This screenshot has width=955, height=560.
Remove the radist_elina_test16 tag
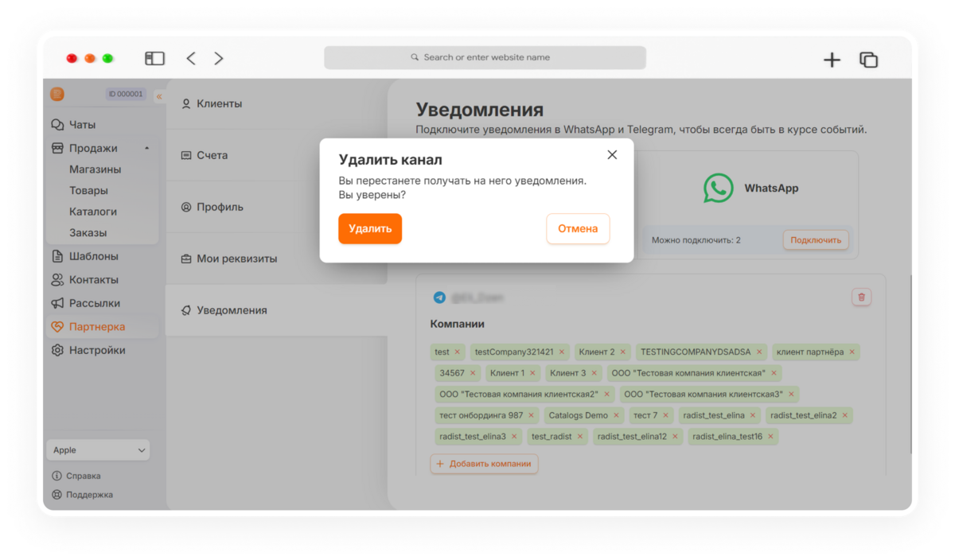(x=770, y=437)
